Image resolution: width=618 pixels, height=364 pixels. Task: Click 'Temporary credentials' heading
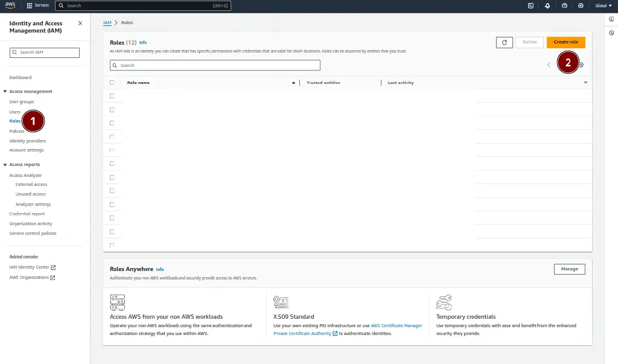click(466, 317)
